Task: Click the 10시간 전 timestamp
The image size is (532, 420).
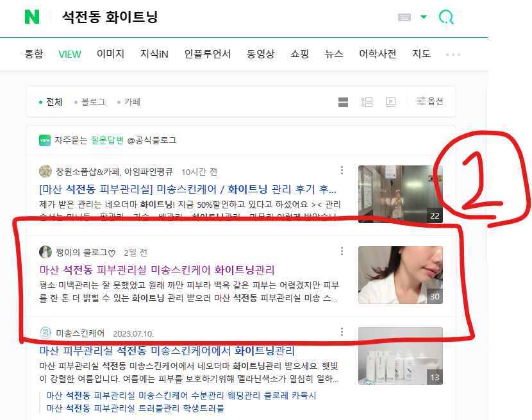Action: [199, 172]
